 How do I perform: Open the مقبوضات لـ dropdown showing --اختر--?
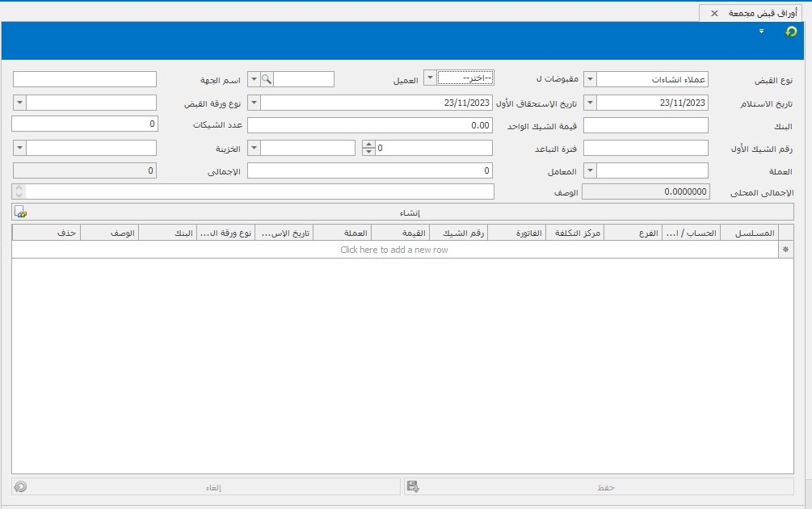[431, 78]
